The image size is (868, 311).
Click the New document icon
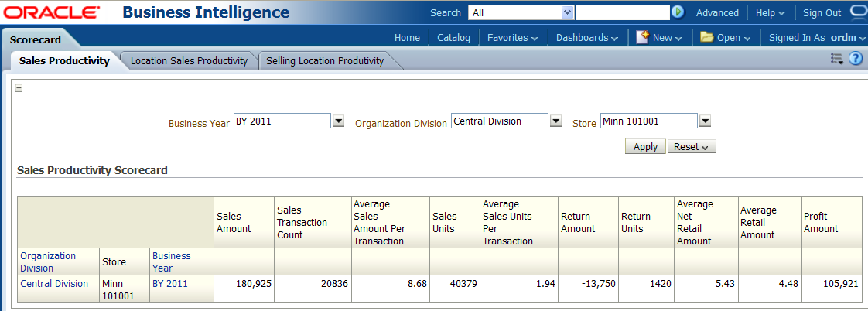pyautogui.click(x=642, y=37)
